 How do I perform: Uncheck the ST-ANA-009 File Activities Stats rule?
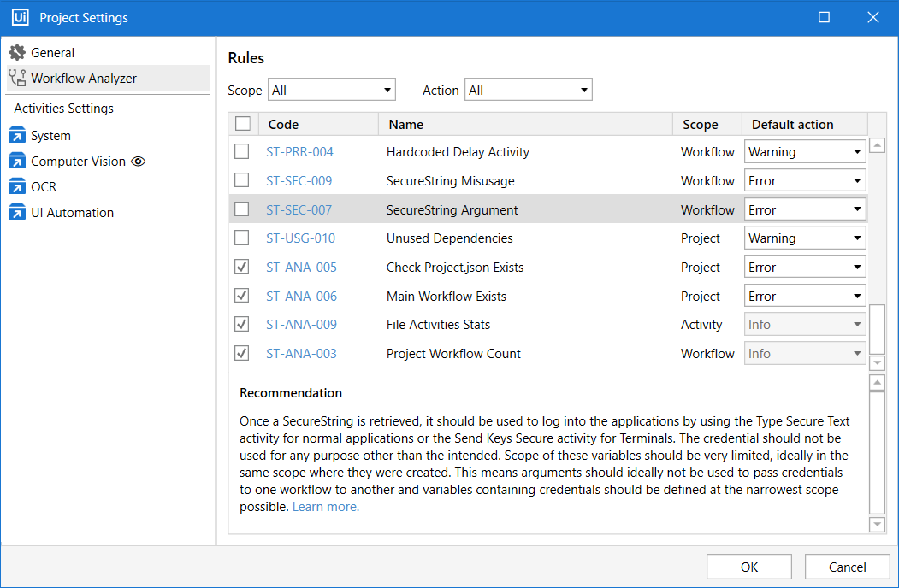click(242, 324)
